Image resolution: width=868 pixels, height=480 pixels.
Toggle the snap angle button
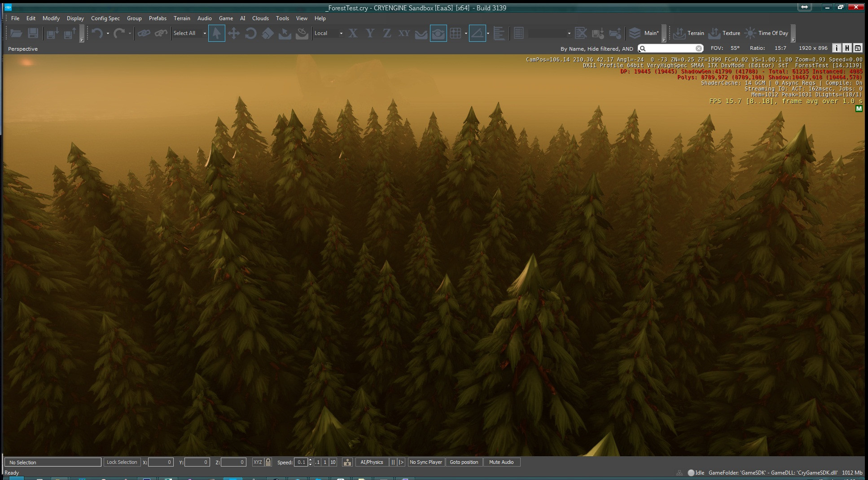(x=477, y=33)
